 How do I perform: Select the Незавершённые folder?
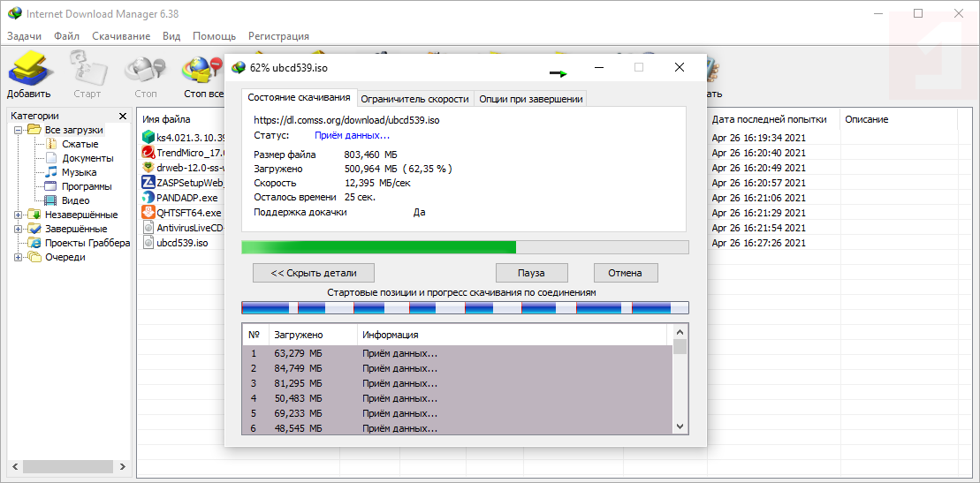[81, 215]
